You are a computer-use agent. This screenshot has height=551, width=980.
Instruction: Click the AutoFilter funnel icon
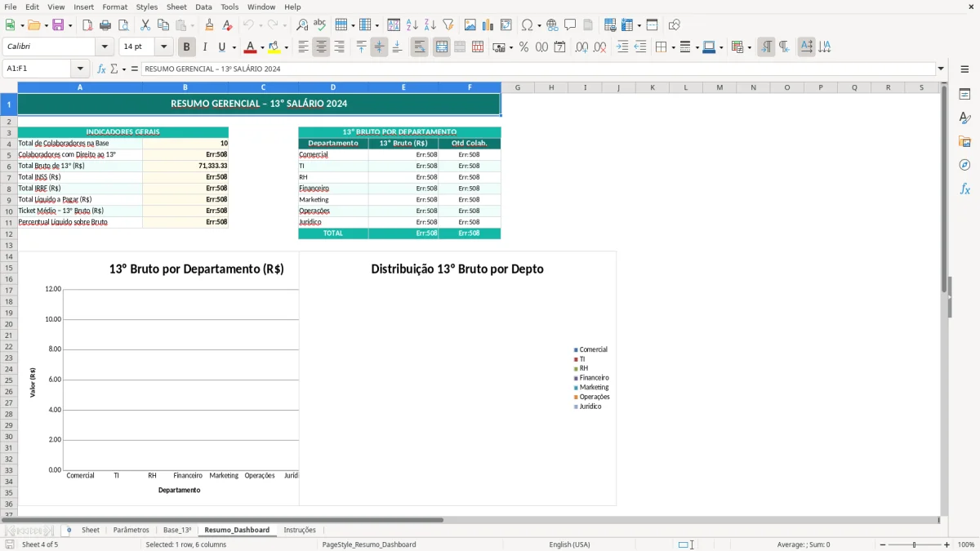(x=448, y=25)
